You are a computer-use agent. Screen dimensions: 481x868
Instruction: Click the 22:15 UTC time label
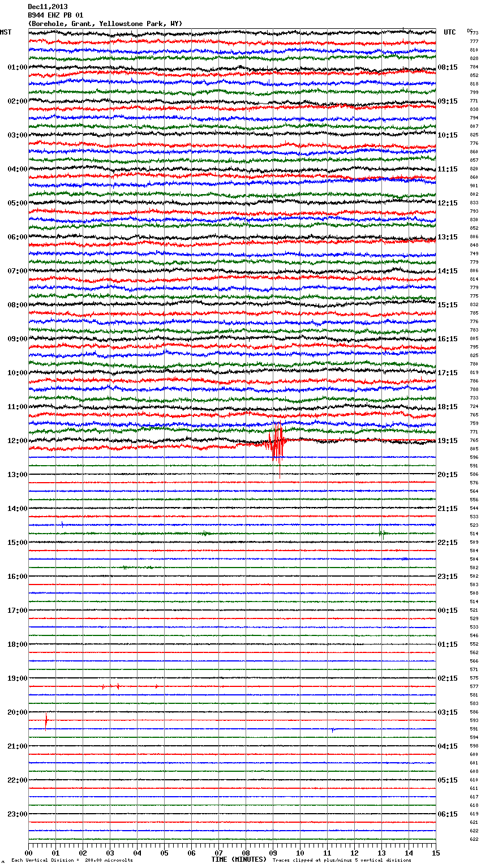(448, 543)
